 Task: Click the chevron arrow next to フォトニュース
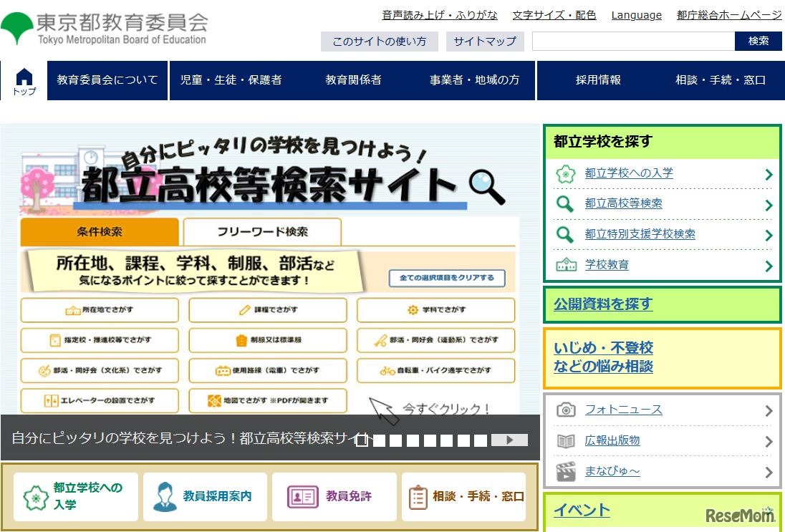click(769, 410)
